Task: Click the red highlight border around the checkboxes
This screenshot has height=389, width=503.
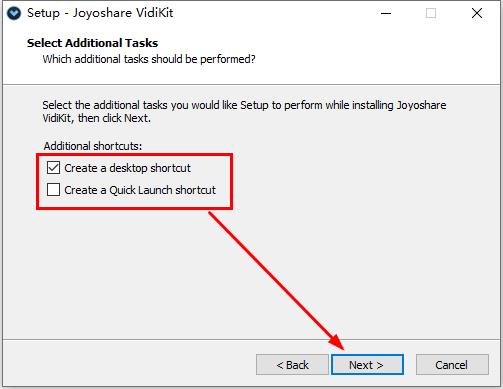Action: (x=135, y=154)
